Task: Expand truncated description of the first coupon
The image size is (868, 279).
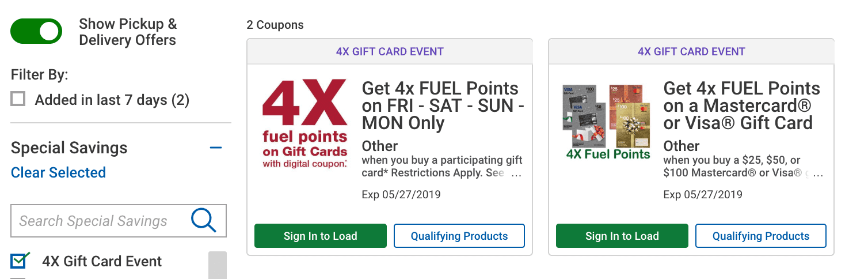Action: [516, 173]
